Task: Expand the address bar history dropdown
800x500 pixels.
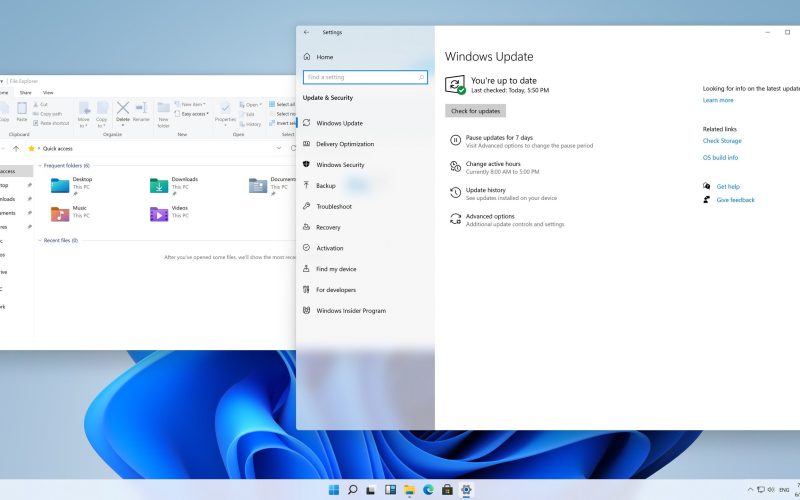Action: tap(279, 148)
